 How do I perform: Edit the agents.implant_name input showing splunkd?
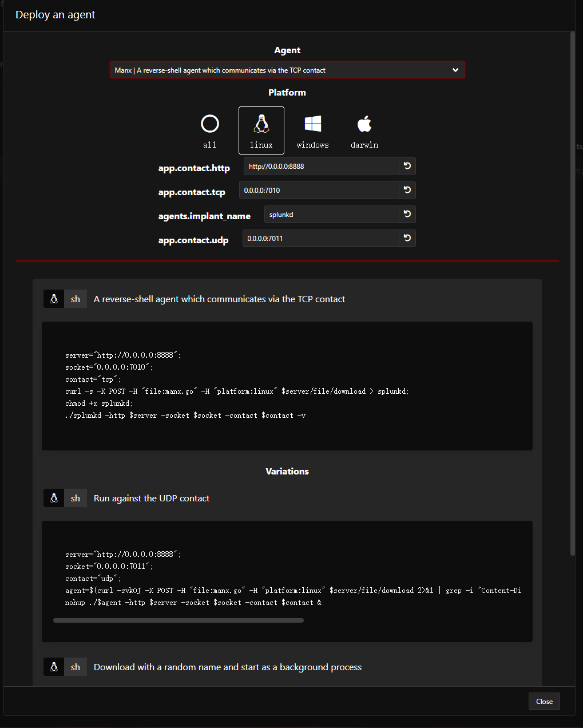coord(332,214)
